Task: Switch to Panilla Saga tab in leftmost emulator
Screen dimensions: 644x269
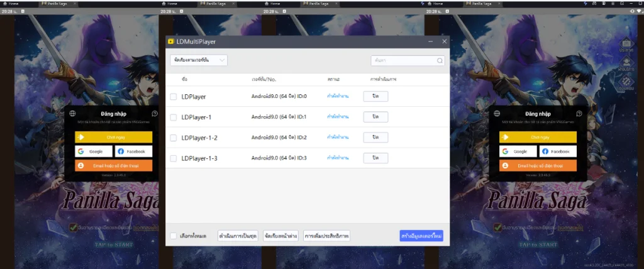Action: click(58, 3)
